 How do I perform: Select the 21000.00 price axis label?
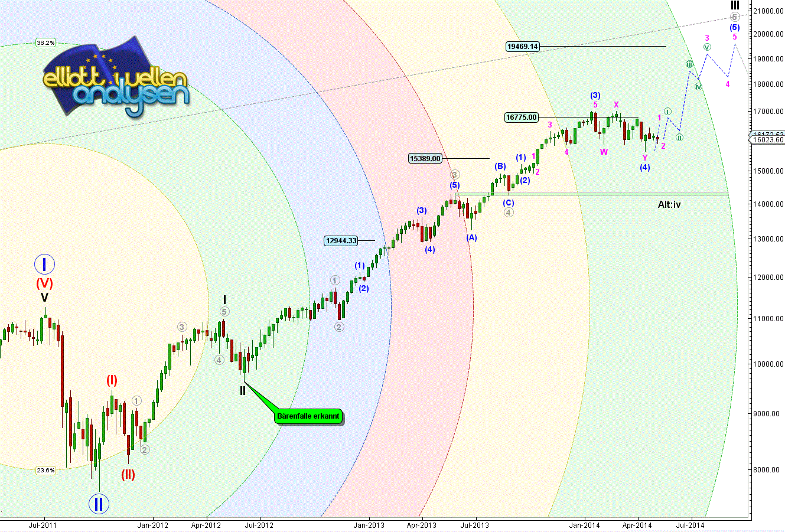[767, 11]
